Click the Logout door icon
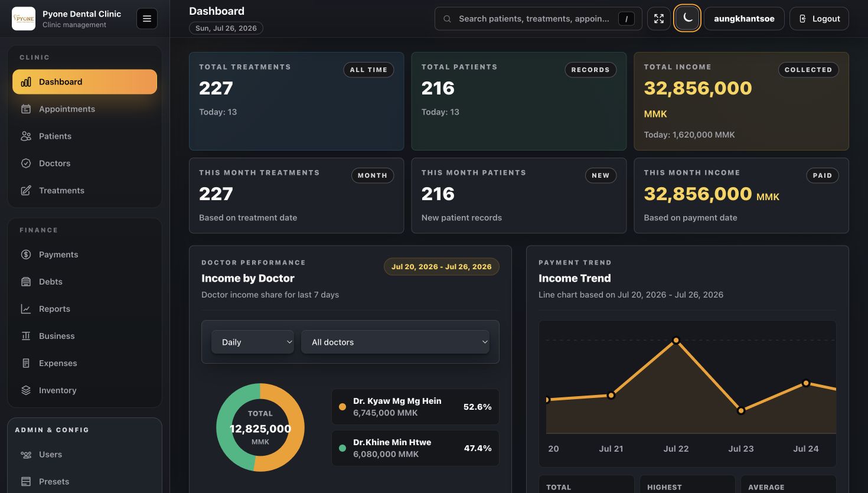868x493 pixels. (x=802, y=19)
